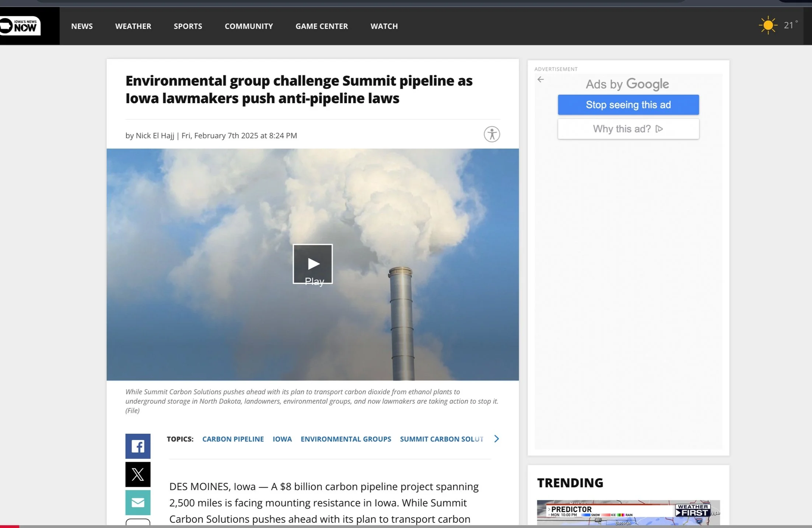The height and width of the screenshot is (528, 812).
Task: Expand topics list with right chevron
Action: [x=496, y=439]
